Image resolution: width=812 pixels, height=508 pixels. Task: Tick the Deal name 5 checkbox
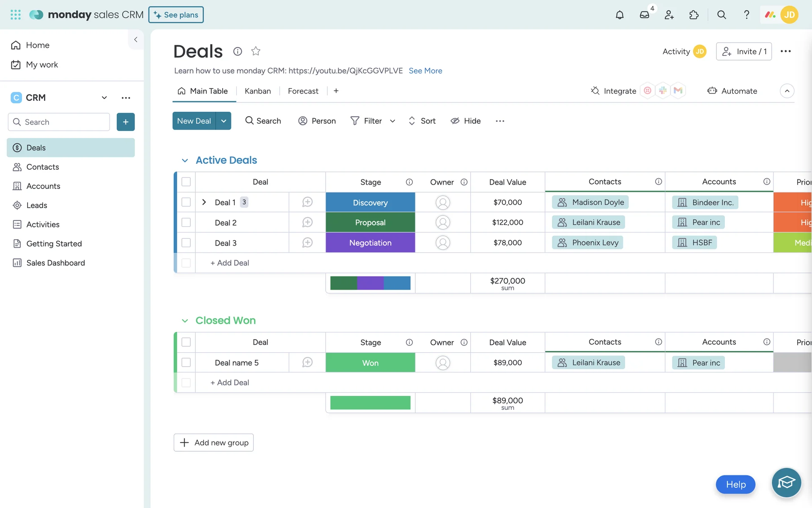point(186,362)
